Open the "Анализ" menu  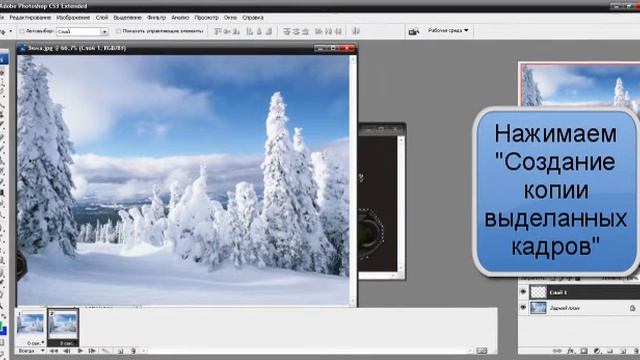[x=180, y=18]
